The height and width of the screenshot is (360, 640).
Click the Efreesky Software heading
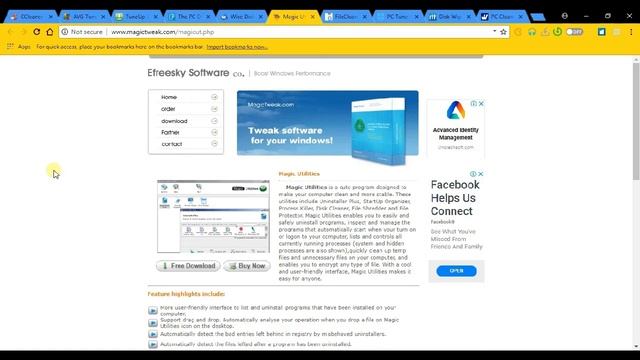[188, 73]
